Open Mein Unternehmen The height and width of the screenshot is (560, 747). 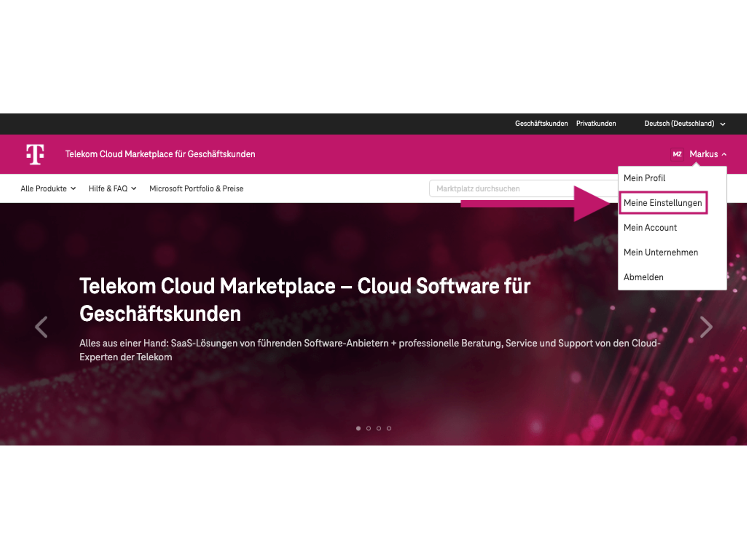click(661, 252)
